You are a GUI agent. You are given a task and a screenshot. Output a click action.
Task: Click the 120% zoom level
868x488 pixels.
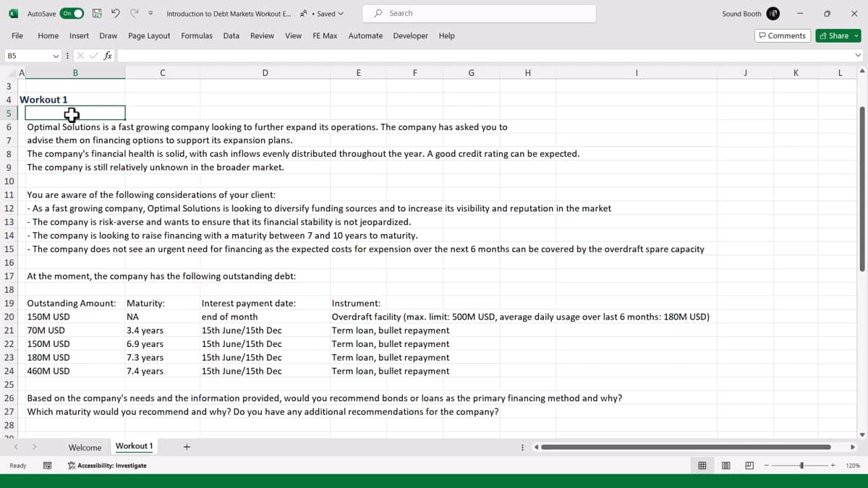(852, 466)
